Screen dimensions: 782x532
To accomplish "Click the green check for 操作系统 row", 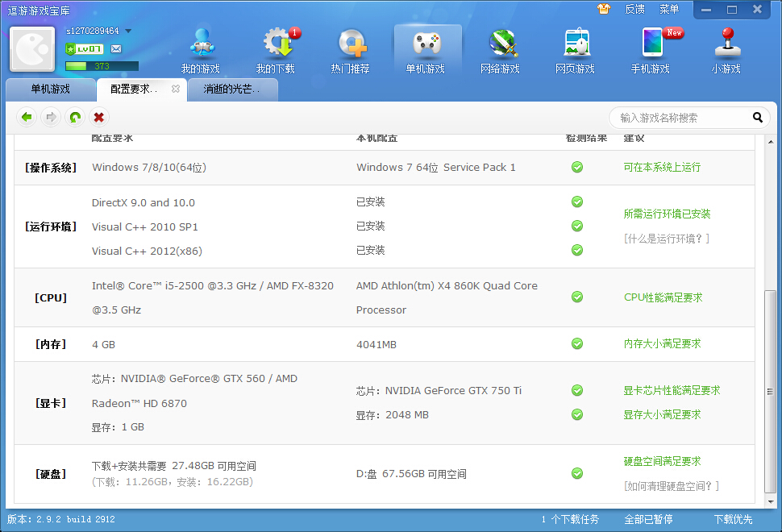I will 577,167.
